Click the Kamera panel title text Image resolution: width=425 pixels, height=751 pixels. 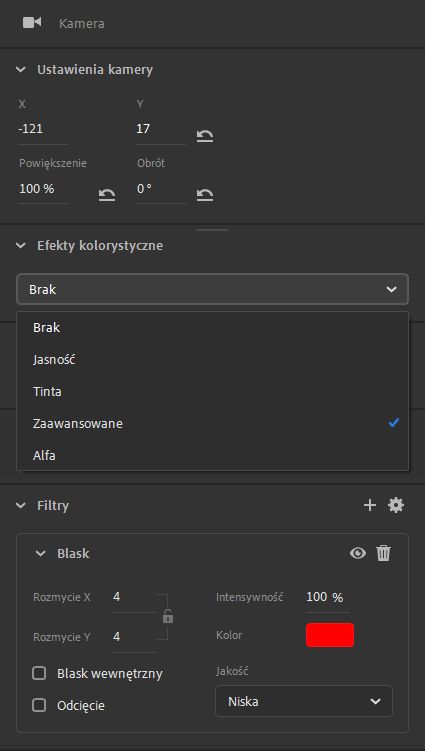(x=81, y=23)
